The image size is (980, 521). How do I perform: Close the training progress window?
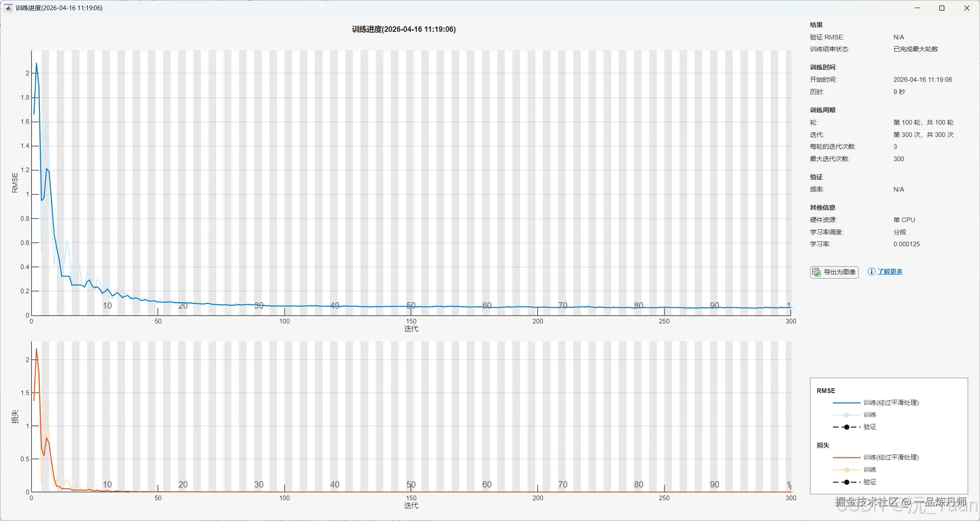click(967, 8)
